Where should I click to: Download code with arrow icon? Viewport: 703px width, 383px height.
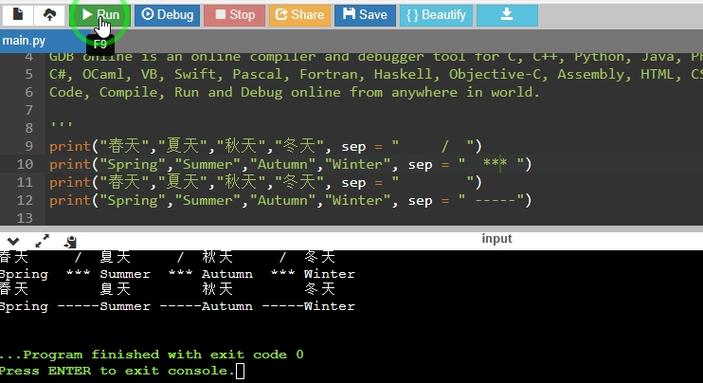point(507,15)
